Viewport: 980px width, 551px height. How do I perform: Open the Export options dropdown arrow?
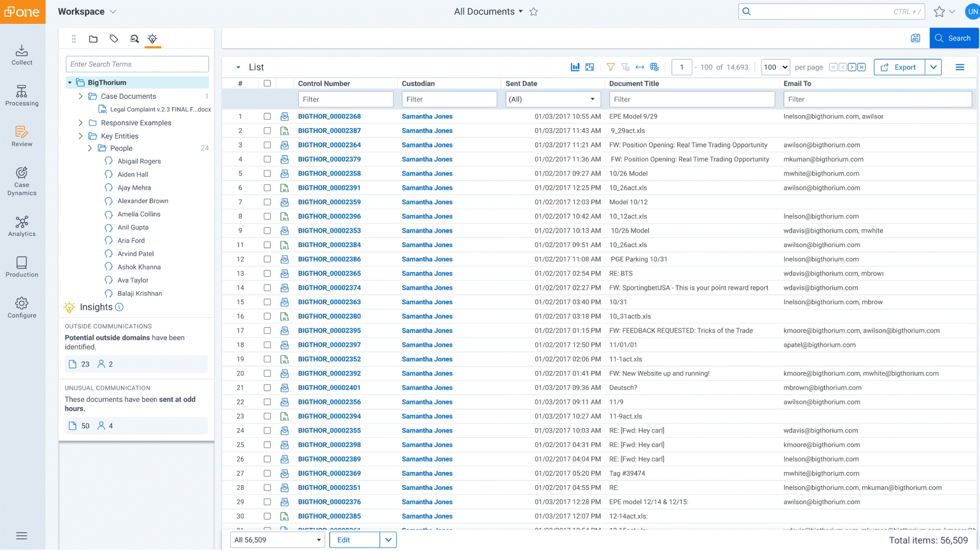tap(933, 67)
